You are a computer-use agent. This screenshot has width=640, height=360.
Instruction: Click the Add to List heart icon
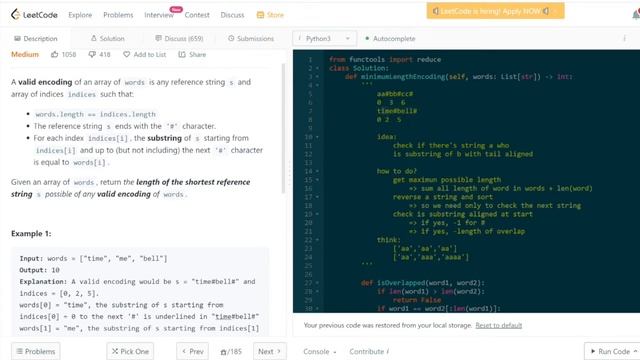[127, 54]
